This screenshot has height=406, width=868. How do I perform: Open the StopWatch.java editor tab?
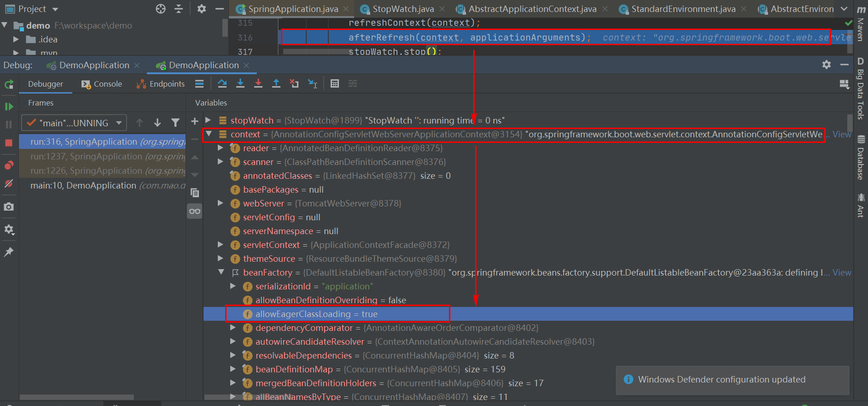[x=403, y=9]
